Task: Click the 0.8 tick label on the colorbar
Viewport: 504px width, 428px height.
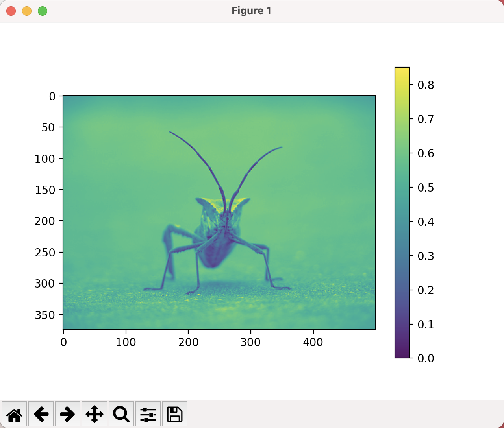Action: point(426,85)
